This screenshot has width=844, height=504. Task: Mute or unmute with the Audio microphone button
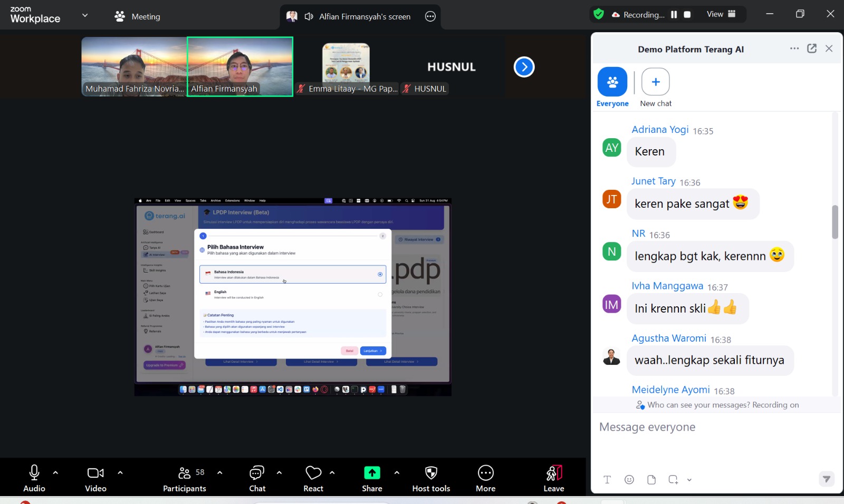click(34, 478)
